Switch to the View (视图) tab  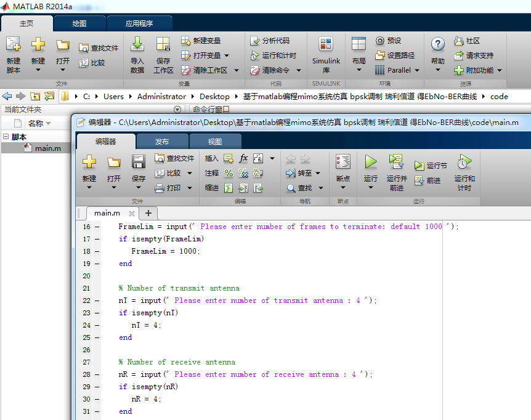click(215, 142)
